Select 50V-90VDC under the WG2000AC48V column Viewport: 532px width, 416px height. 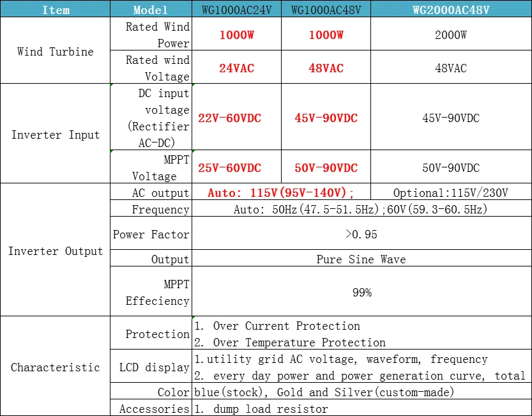451,168
